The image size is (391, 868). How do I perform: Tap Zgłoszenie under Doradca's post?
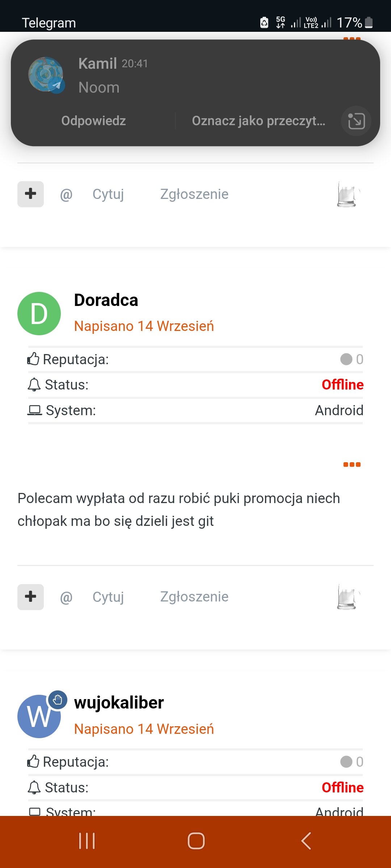[x=194, y=597]
